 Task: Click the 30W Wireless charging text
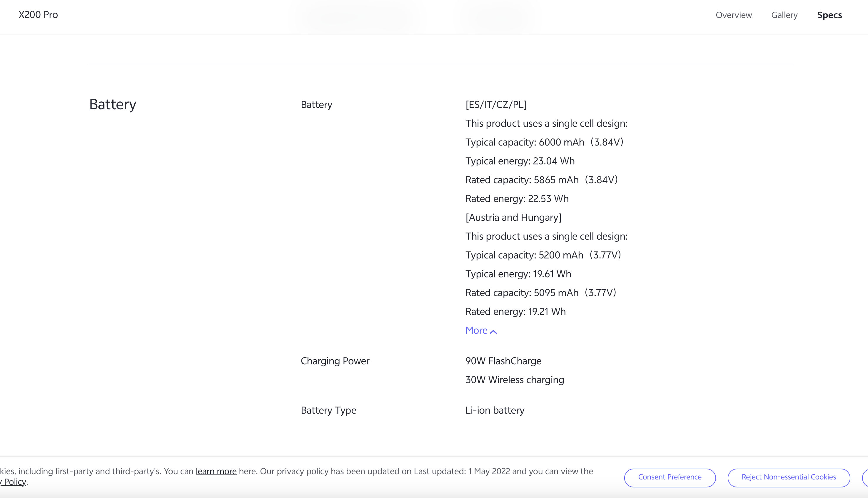[514, 380]
